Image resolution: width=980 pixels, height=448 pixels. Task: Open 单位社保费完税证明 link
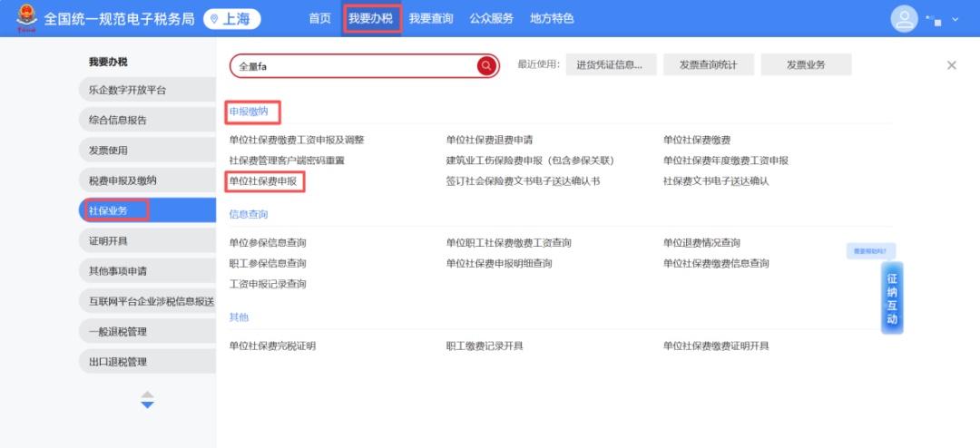272,346
